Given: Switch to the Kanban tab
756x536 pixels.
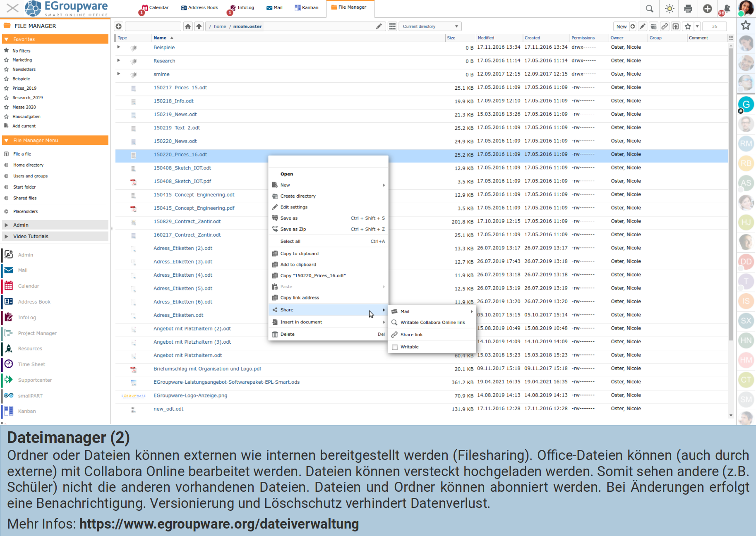Looking at the screenshot, I should click(307, 7).
